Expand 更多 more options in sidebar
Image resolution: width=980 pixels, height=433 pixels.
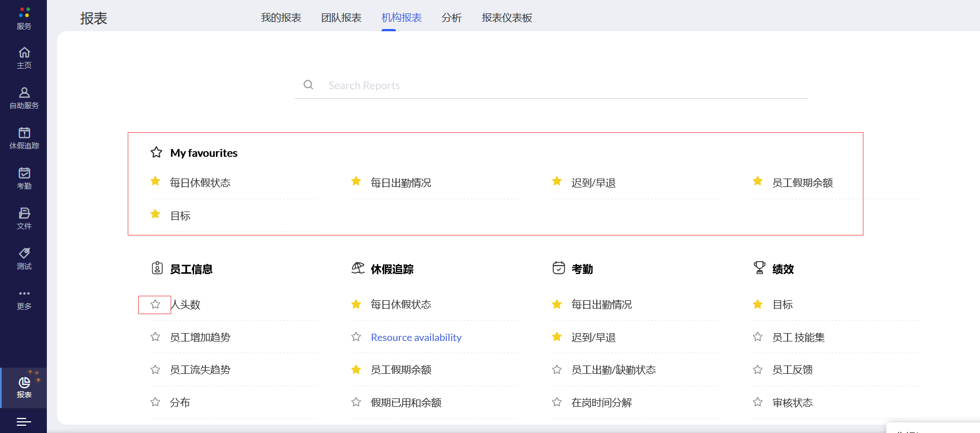(24, 299)
